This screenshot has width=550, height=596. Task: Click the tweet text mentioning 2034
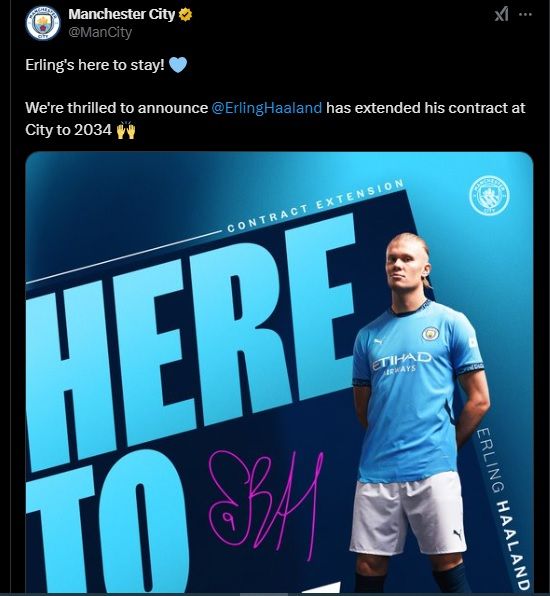point(275,119)
